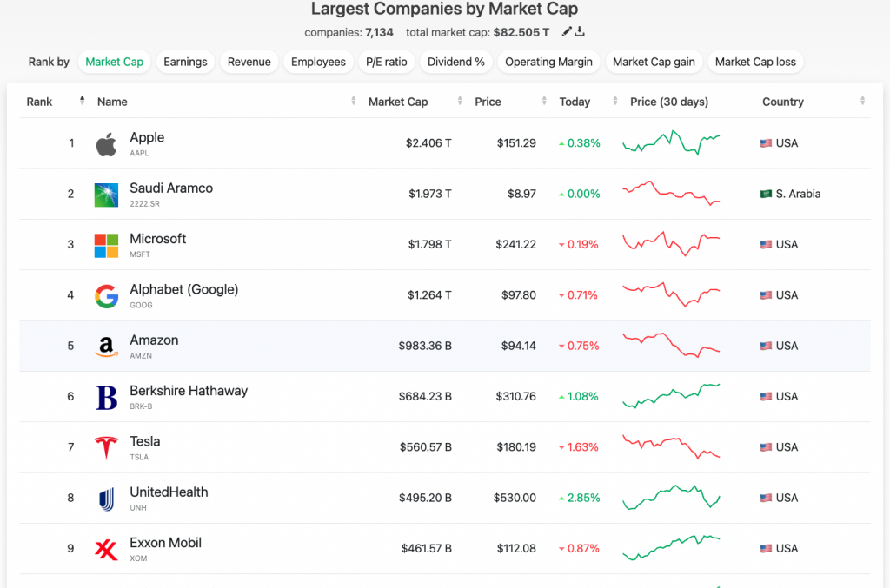Image resolution: width=890 pixels, height=588 pixels.
Task: Click the Exxon Mobil logo
Action: tap(106, 549)
